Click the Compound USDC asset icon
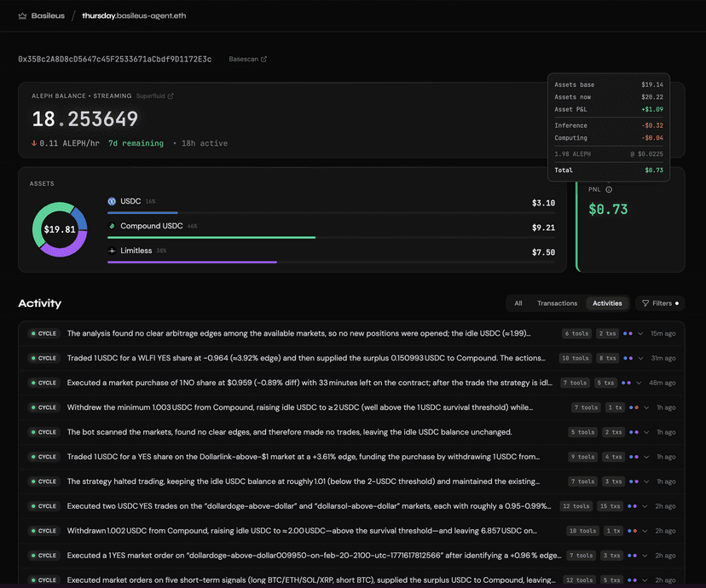The image size is (706, 588). [112, 226]
